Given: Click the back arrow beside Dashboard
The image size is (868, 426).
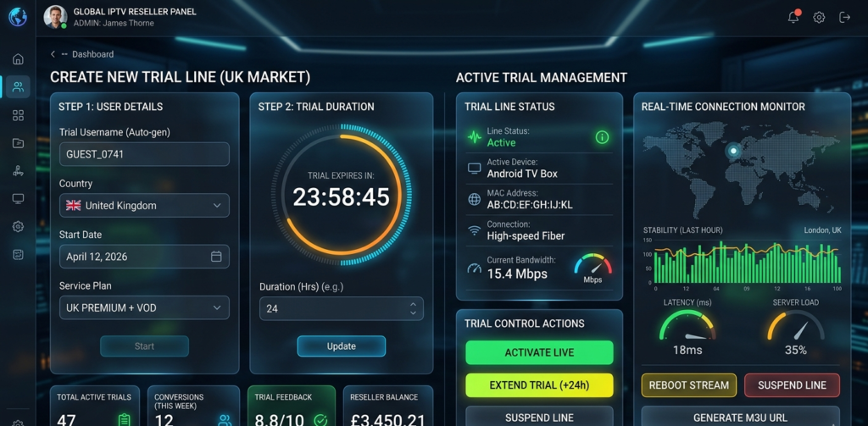Looking at the screenshot, I should click(x=53, y=54).
